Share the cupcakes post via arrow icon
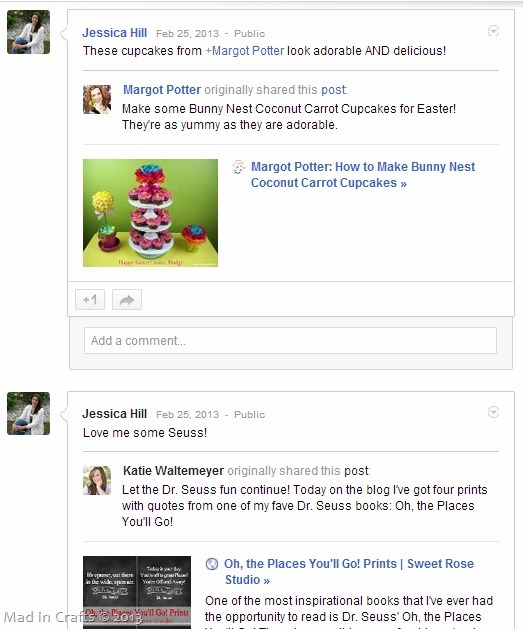This screenshot has width=523, height=629. pos(127,300)
